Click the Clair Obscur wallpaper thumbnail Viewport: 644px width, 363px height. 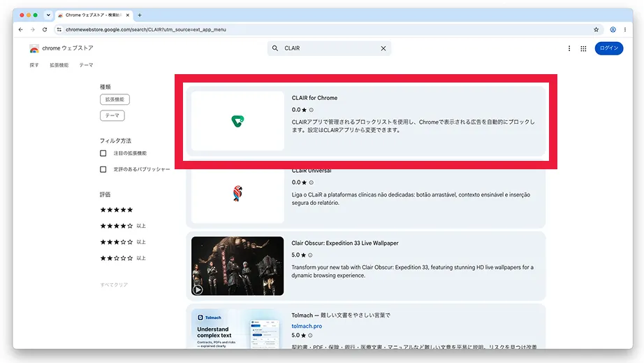coord(237,266)
